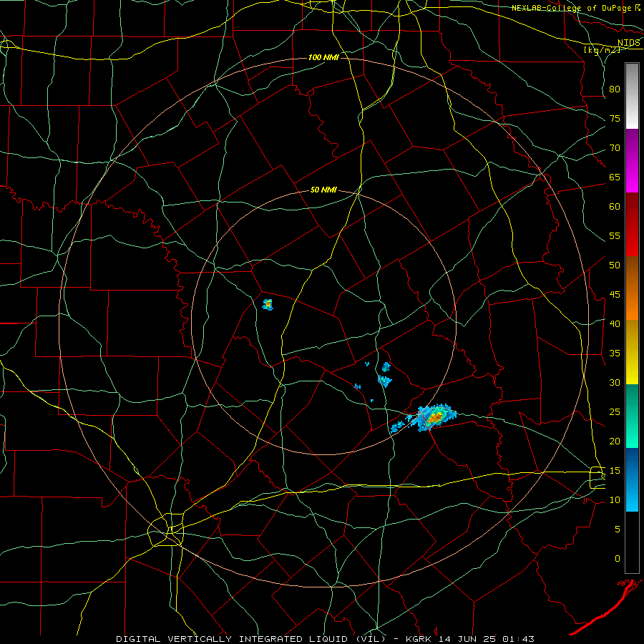Screen dimensions: 644x644
Task: Click the 55 value on color scale
Action: pyautogui.click(x=615, y=235)
